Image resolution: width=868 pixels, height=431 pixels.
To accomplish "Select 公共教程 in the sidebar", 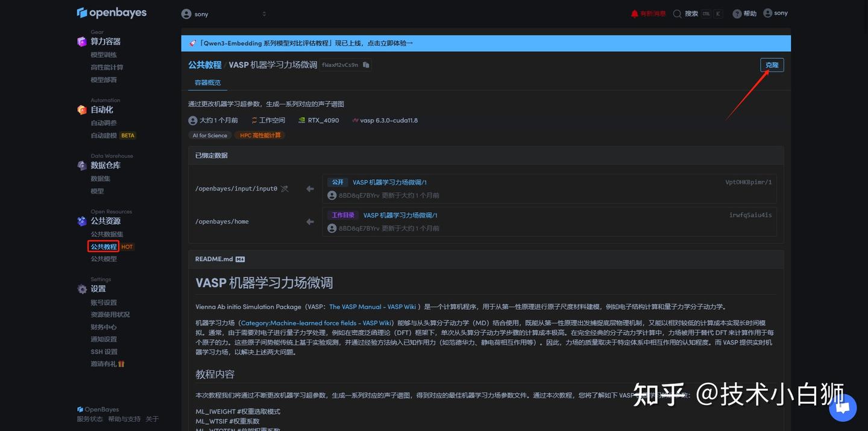I will [x=103, y=247].
